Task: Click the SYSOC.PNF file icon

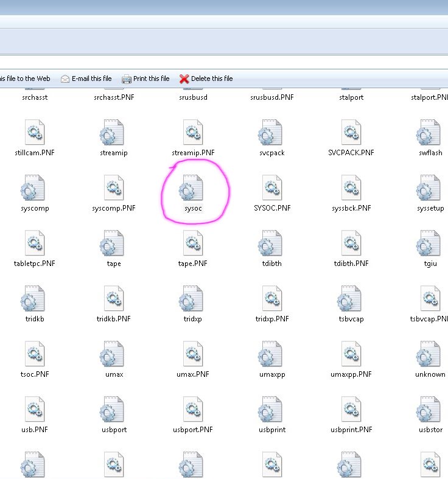Action: [x=272, y=187]
